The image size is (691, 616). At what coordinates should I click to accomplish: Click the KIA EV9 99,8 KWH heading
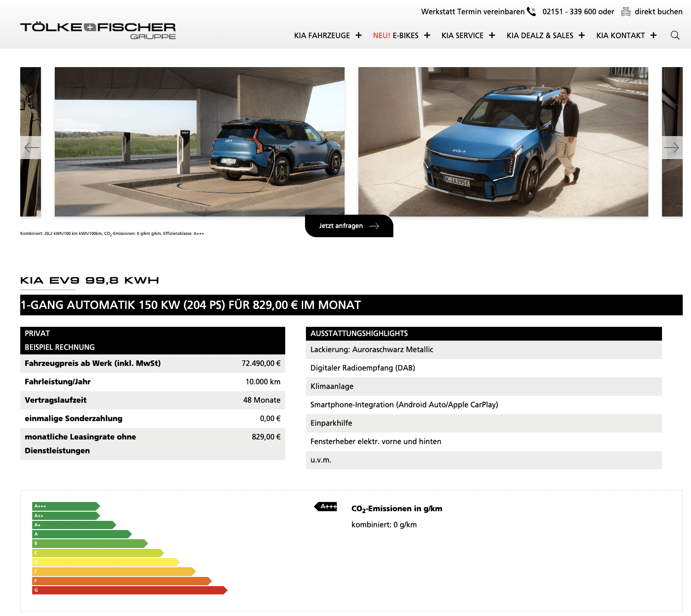[90, 280]
